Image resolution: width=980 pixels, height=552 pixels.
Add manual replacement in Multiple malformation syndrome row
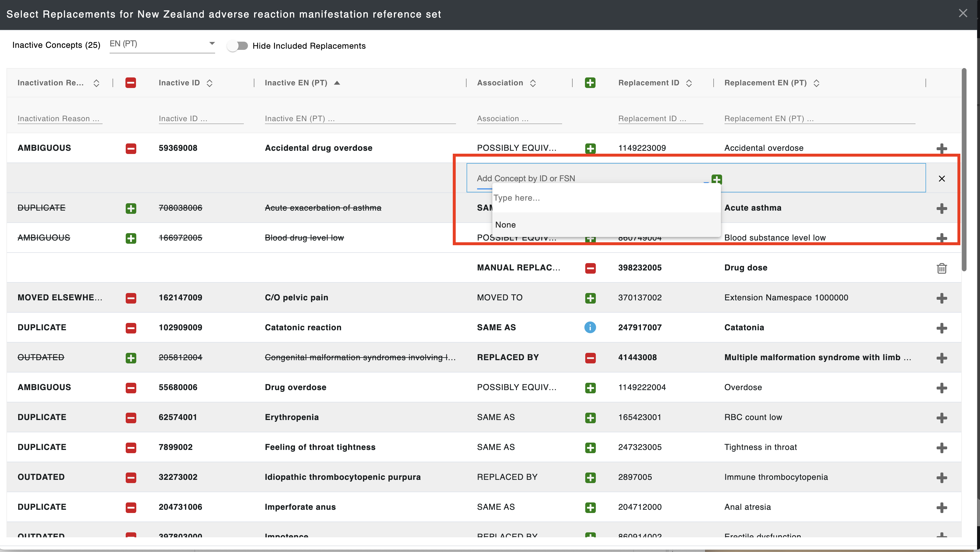tap(942, 358)
